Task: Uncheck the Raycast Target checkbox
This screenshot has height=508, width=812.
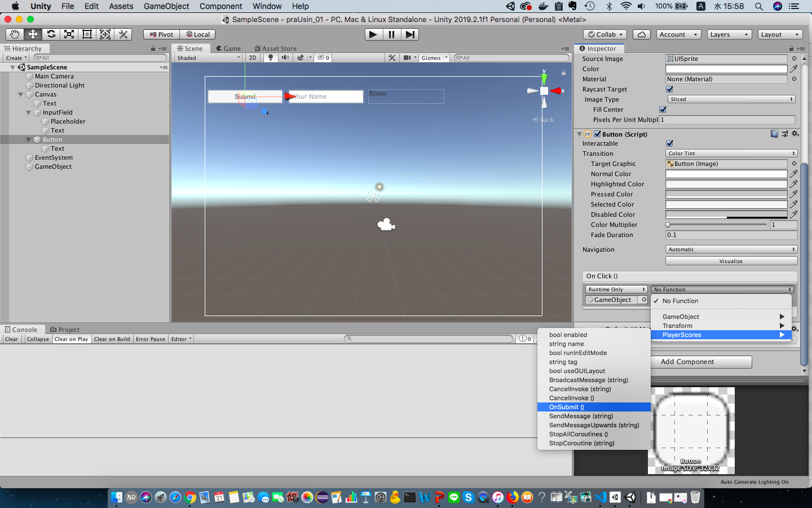Action: point(669,89)
